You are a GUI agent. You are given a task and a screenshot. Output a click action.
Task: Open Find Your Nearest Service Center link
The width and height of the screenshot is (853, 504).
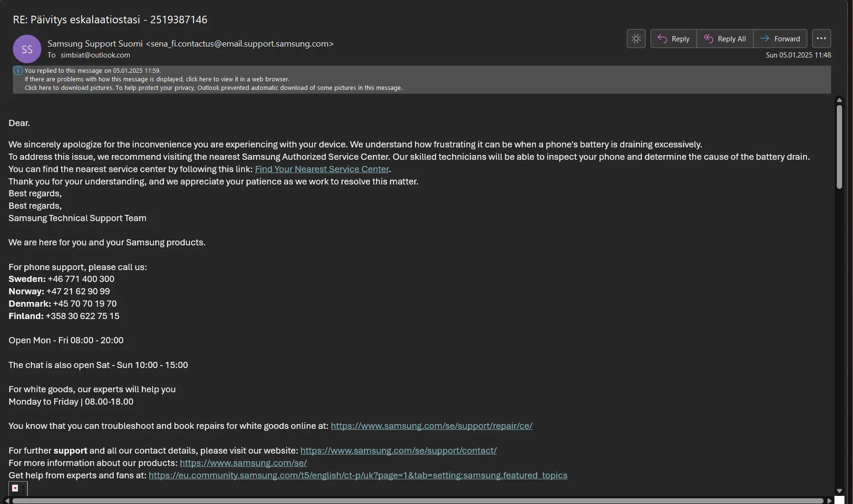click(322, 169)
